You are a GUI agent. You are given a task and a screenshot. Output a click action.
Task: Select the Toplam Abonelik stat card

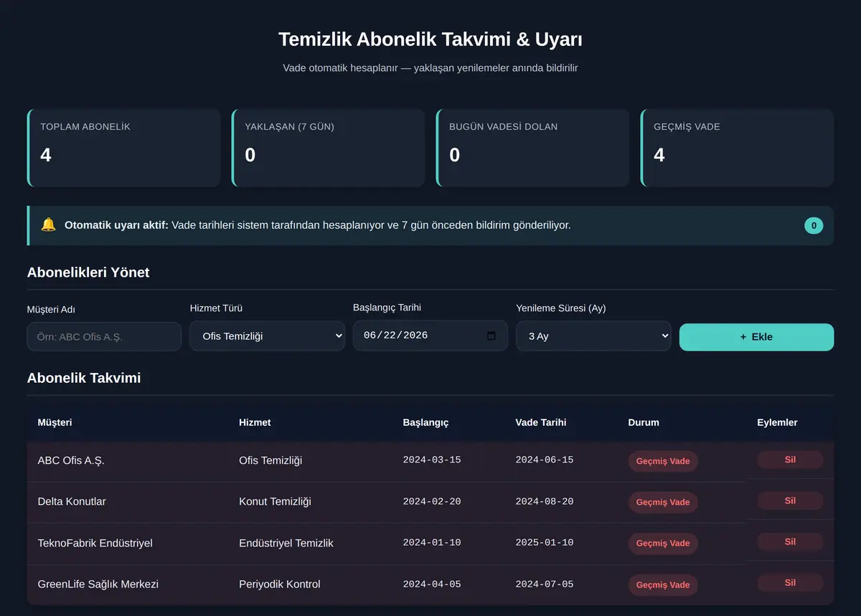point(123,148)
